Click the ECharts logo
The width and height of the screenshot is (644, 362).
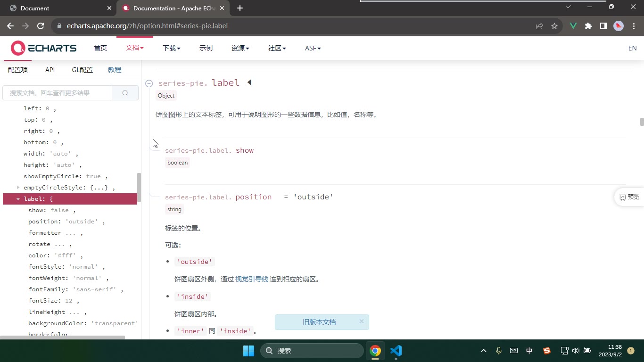tap(43, 48)
